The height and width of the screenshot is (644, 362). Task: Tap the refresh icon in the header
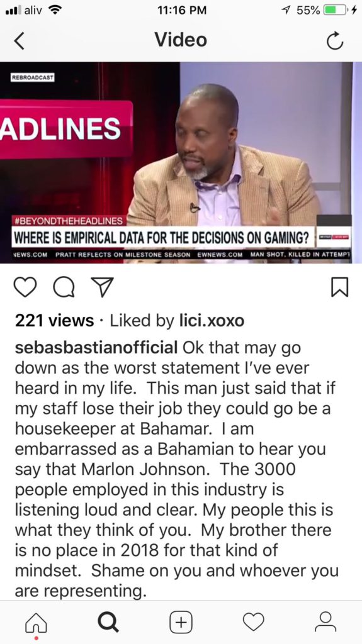(334, 41)
